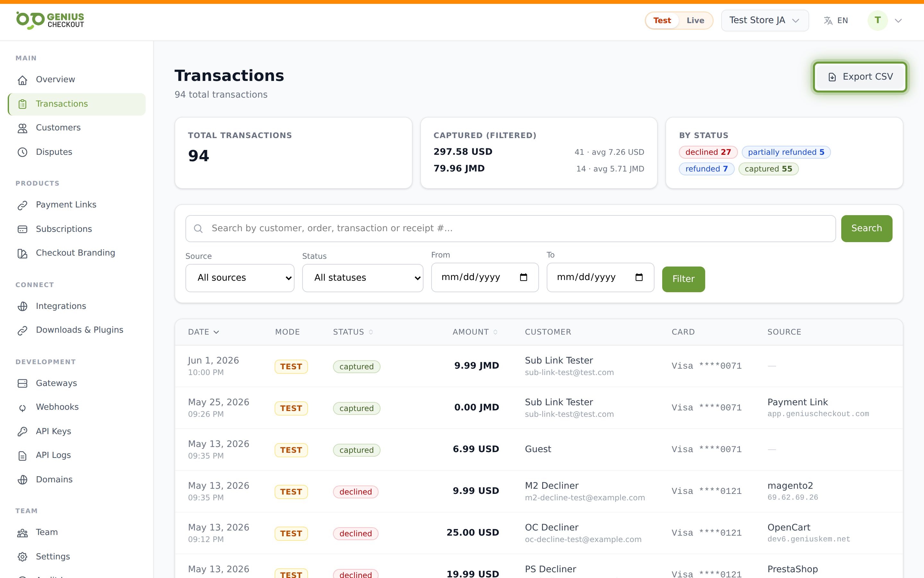Click the Gateways server icon
The width and height of the screenshot is (924, 578).
click(x=22, y=383)
